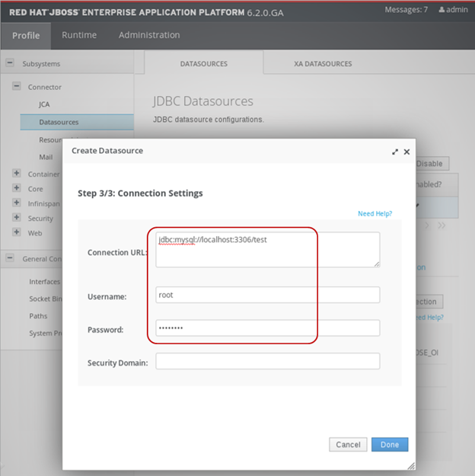Select the XA DATASOURCES tab
This screenshot has height=476, width=475.
323,64
